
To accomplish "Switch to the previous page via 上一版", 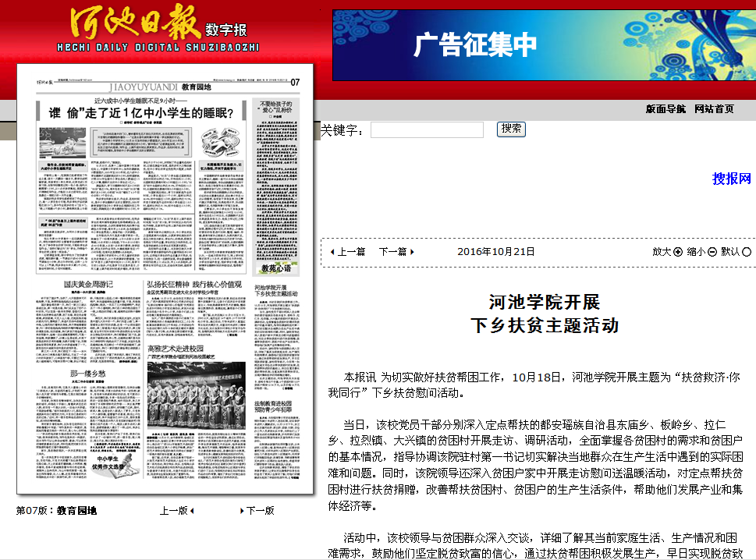I will [176, 511].
